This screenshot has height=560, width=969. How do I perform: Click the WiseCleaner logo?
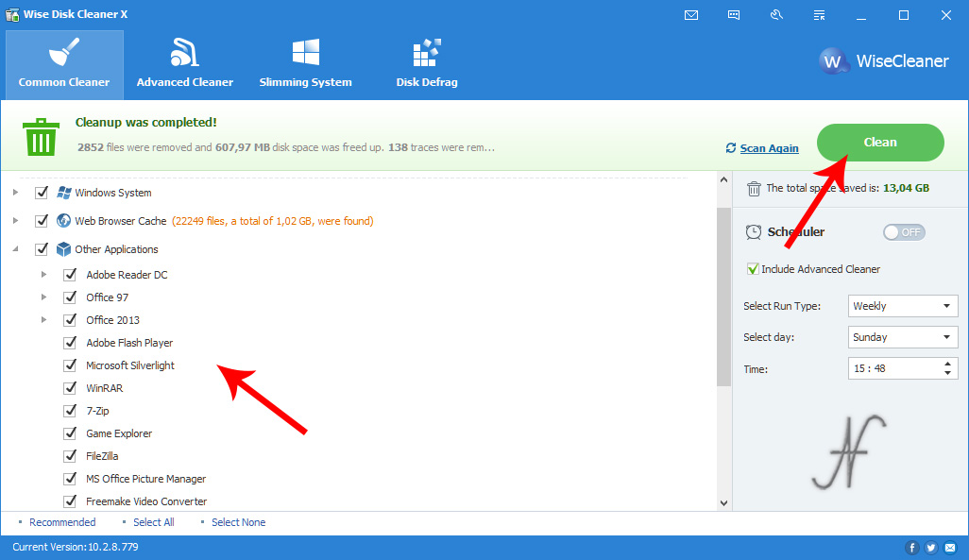(884, 61)
